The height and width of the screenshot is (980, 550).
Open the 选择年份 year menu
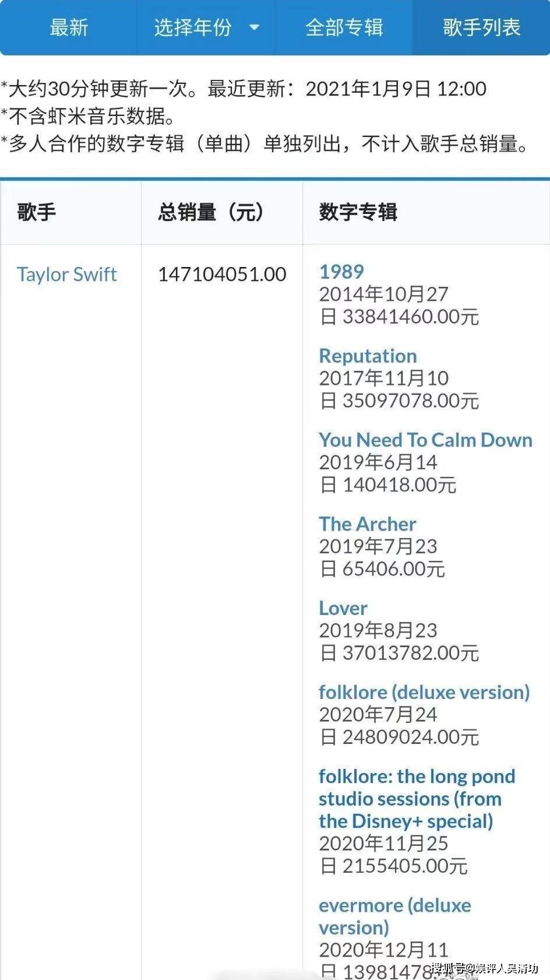coord(206,27)
